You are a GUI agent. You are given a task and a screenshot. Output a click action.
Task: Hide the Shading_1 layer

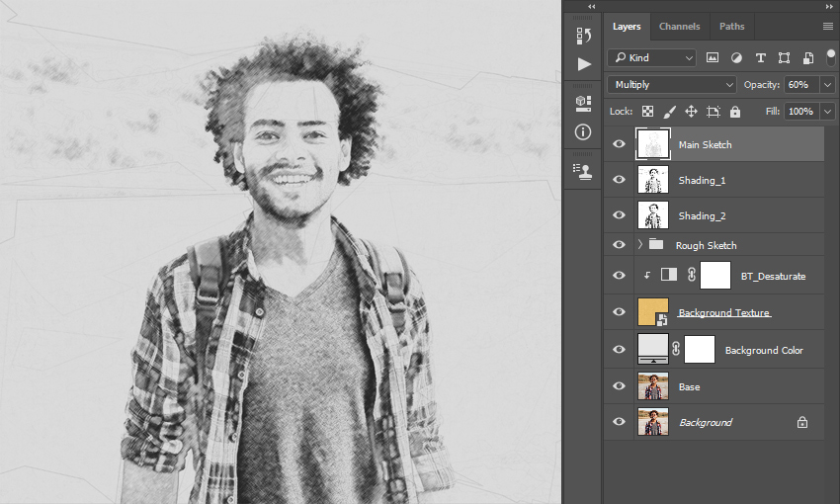click(x=619, y=180)
